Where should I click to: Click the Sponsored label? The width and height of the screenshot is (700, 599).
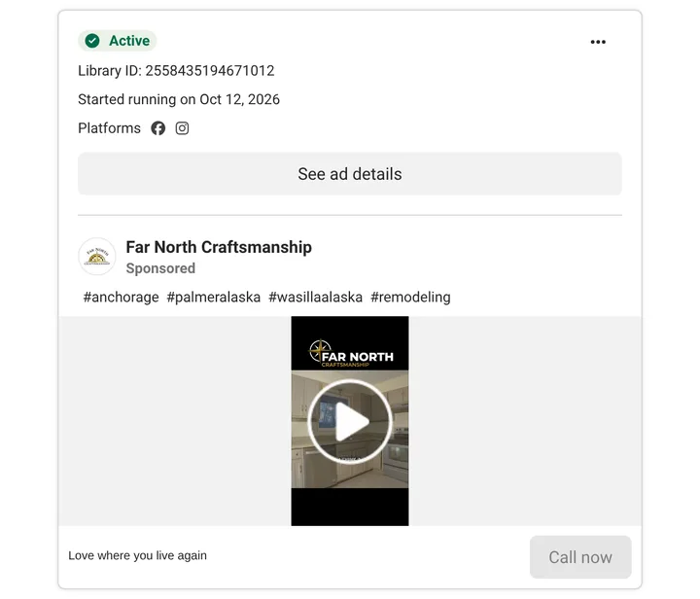tap(160, 268)
